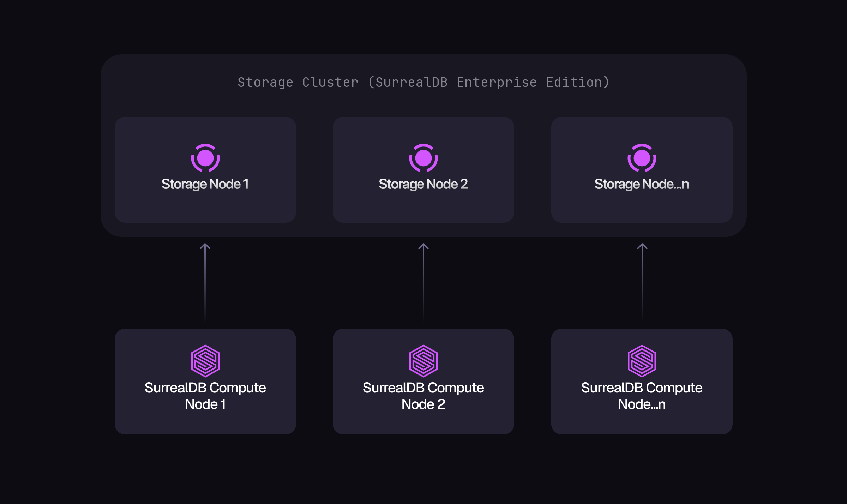Click the Storage Node 2 circular icon
Viewport: 847px width, 504px height.
point(423,158)
